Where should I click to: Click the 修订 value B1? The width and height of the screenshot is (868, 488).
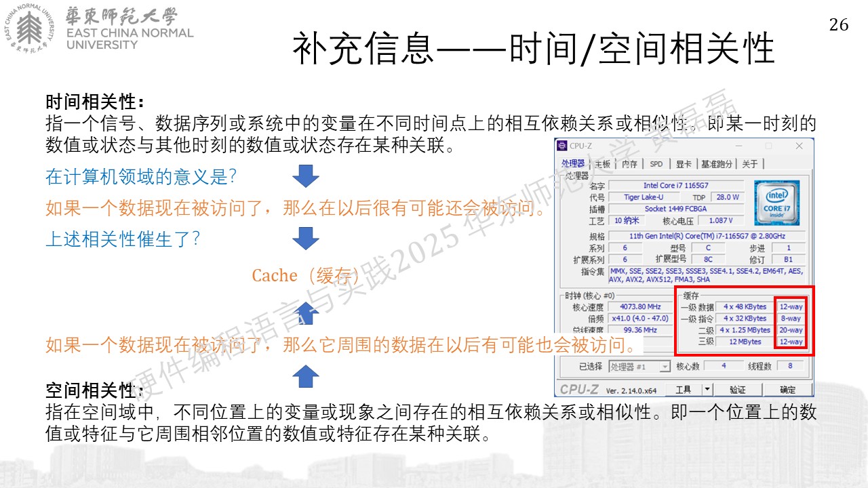point(788,259)
